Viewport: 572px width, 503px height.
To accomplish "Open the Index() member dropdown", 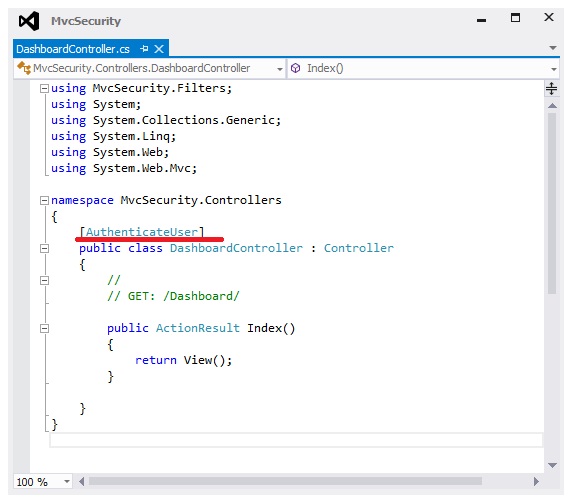I will [553, 69].
